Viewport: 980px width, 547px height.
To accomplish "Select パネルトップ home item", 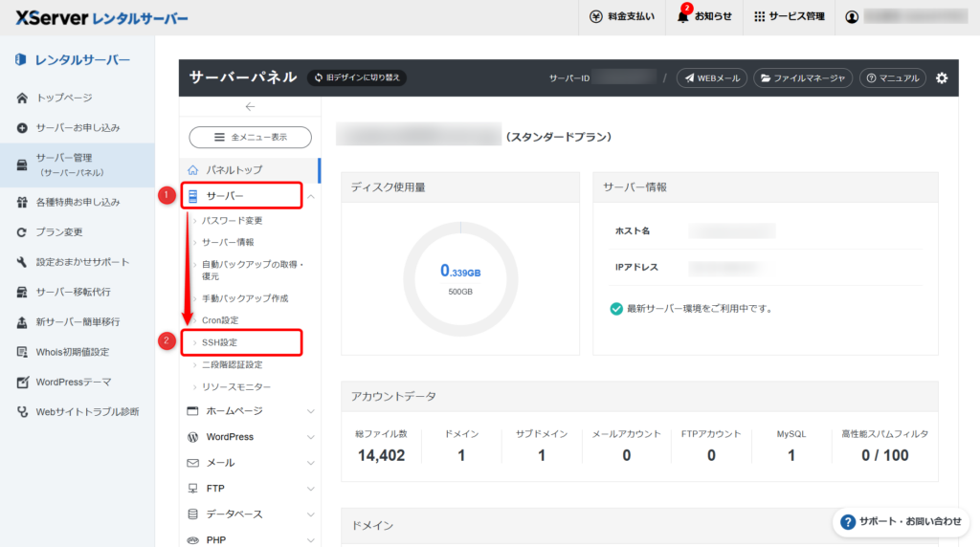I will [x=234, y=169].
